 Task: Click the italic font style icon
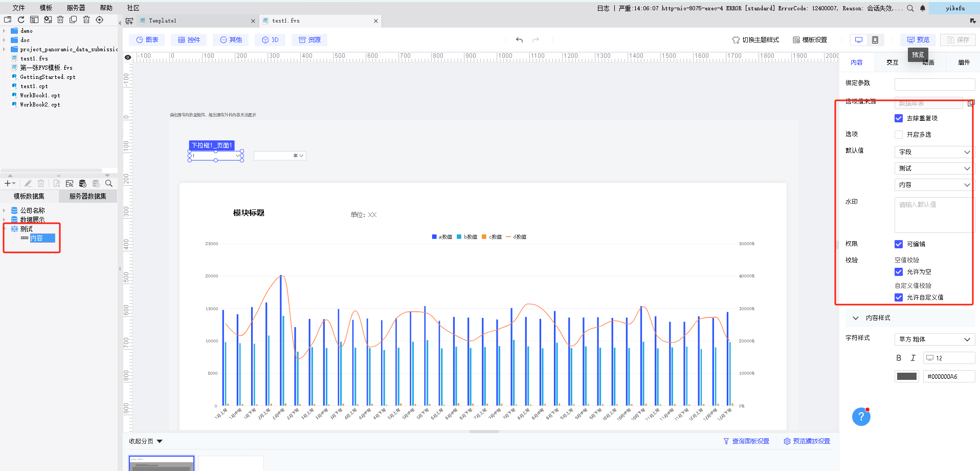(x=913, y=358)
